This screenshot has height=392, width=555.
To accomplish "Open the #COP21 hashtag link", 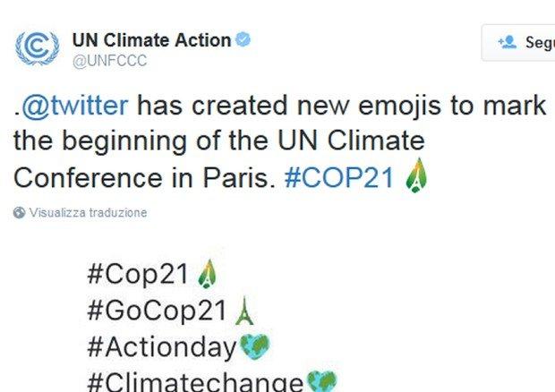I will 338,175.
